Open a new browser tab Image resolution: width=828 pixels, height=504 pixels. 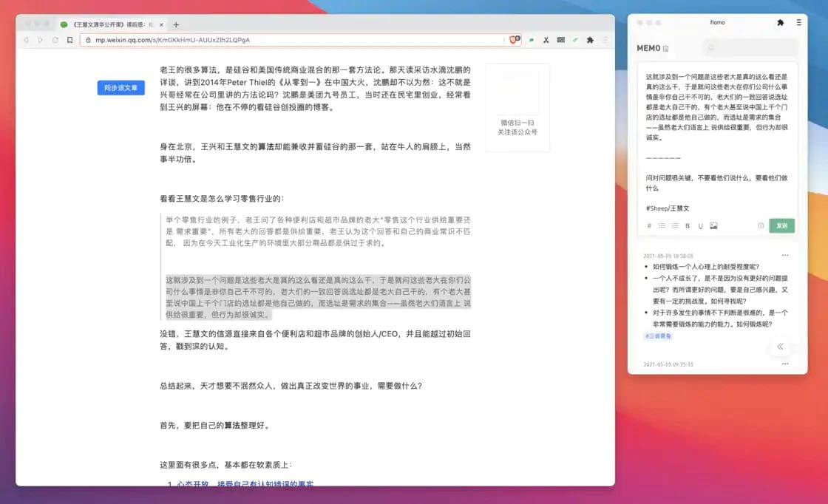pos(176,25)
